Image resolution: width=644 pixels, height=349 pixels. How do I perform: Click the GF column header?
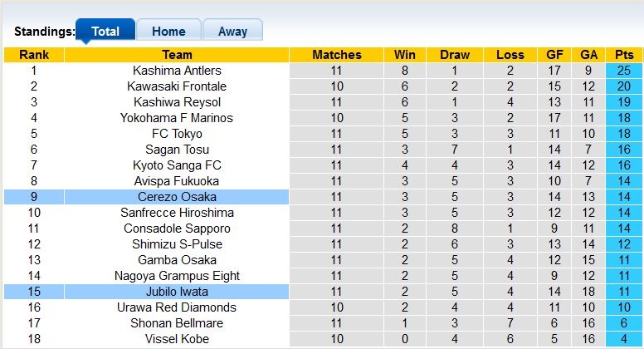554,55
